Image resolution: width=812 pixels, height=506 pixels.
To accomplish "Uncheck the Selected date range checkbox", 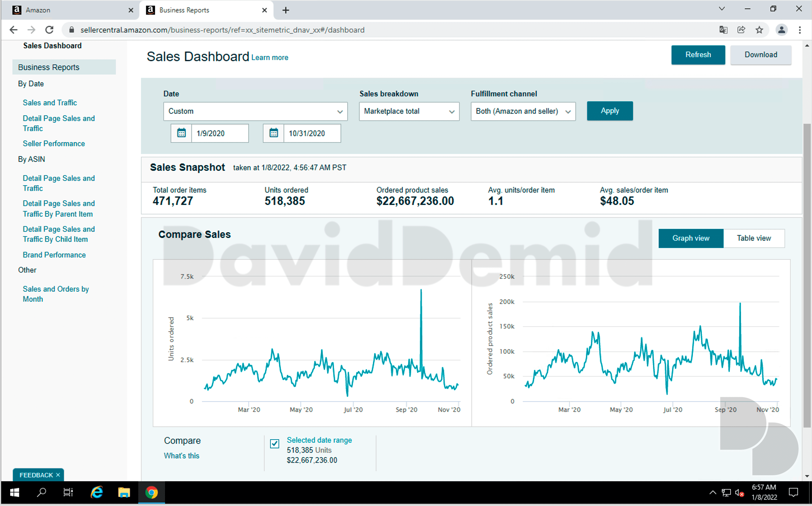I will 275,443.
